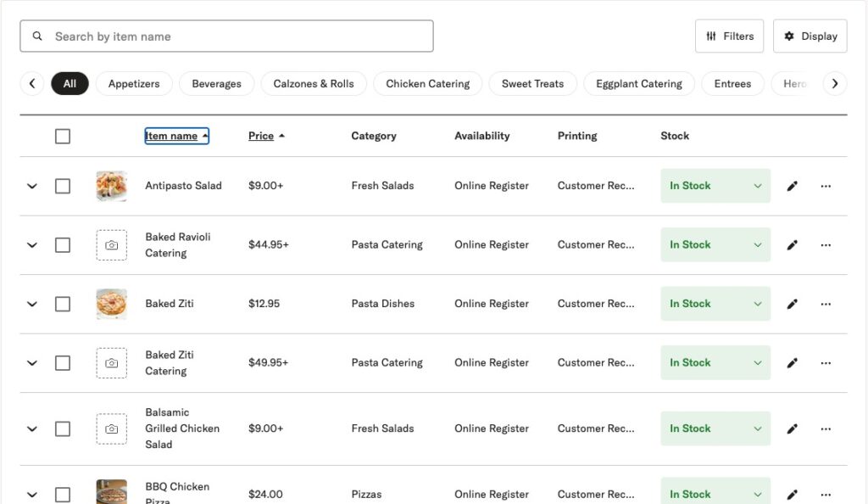The image size is (868, 504).
Task: Select the Beverages category chip
Action: (x=216, y=84)
